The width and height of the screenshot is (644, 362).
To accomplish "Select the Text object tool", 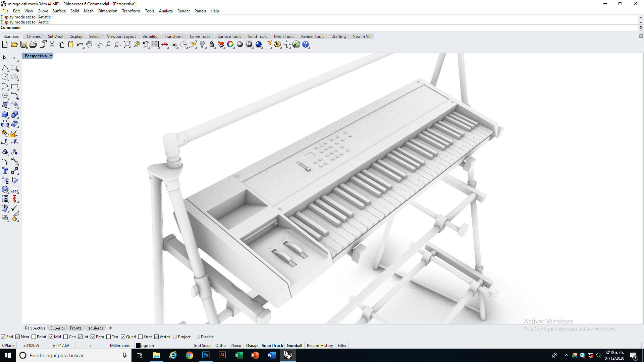I will tap(5, 171).
